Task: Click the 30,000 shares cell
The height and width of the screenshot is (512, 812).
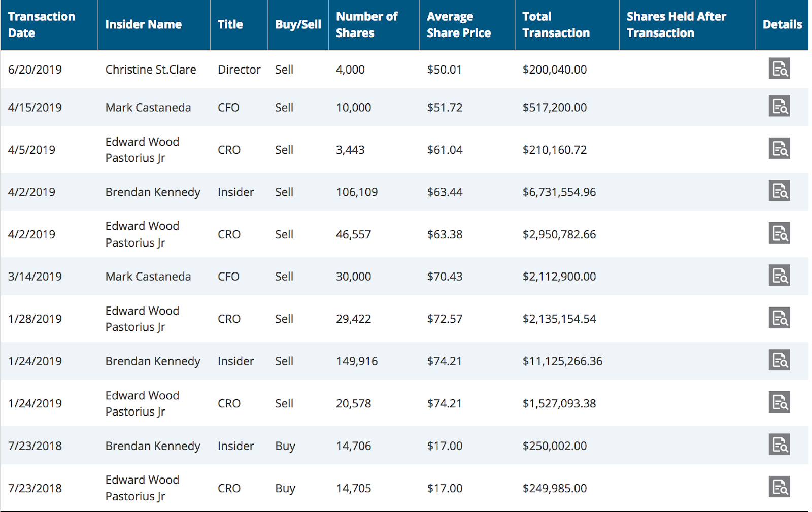Action: click(354, 277)
